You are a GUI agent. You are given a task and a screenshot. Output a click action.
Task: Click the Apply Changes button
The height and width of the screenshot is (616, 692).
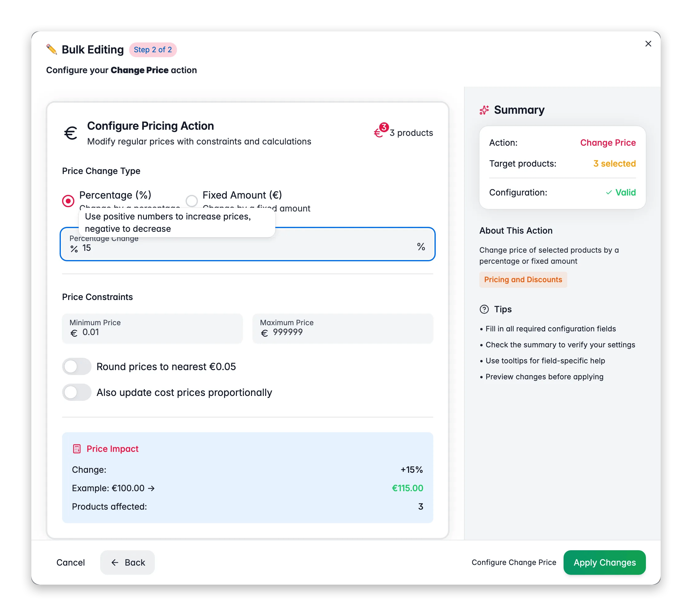click(604, 563)
